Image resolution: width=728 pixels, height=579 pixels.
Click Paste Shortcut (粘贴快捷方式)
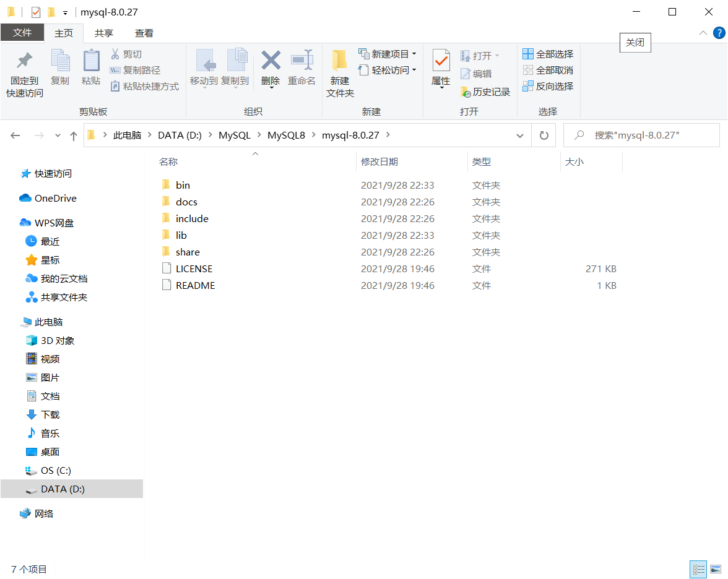click(x=144, y=87)
